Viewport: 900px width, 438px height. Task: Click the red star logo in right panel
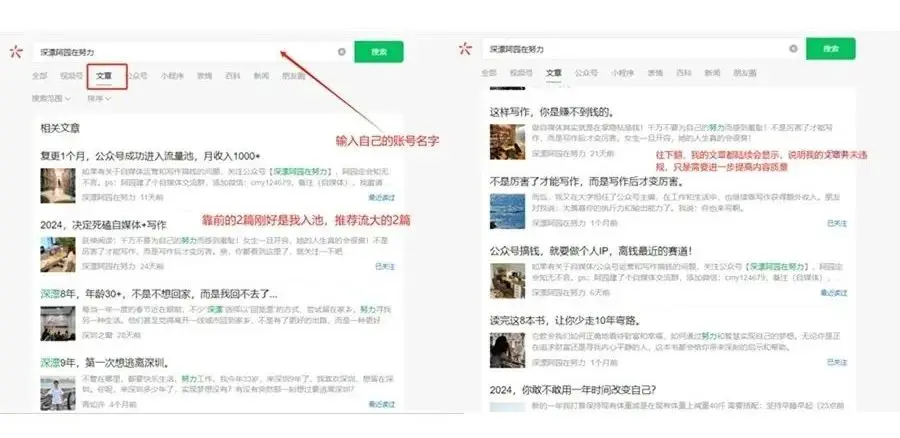pyautogui.click(x=464, y=48)
